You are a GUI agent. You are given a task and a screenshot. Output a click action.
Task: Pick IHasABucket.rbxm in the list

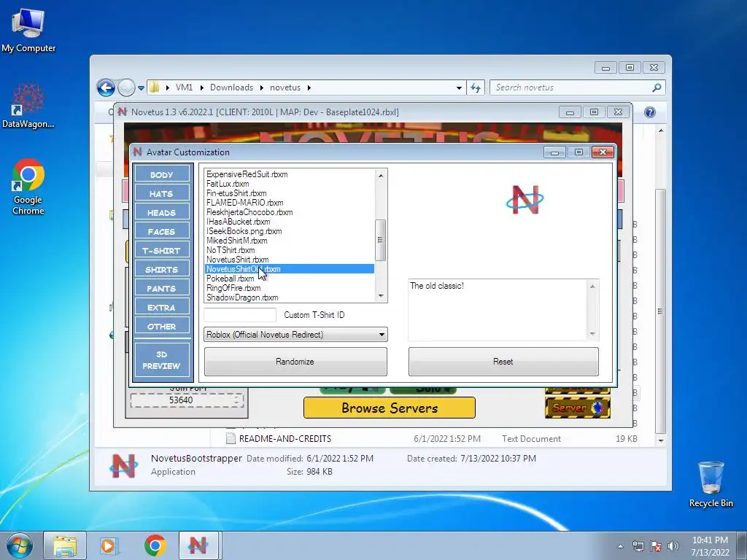pyautogui.click(x=289, y=222)
